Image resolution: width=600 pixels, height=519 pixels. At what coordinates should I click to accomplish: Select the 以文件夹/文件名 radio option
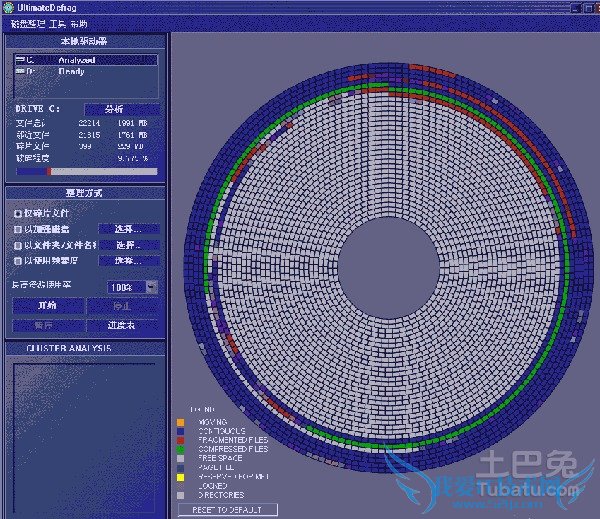(x=18, y=245)
